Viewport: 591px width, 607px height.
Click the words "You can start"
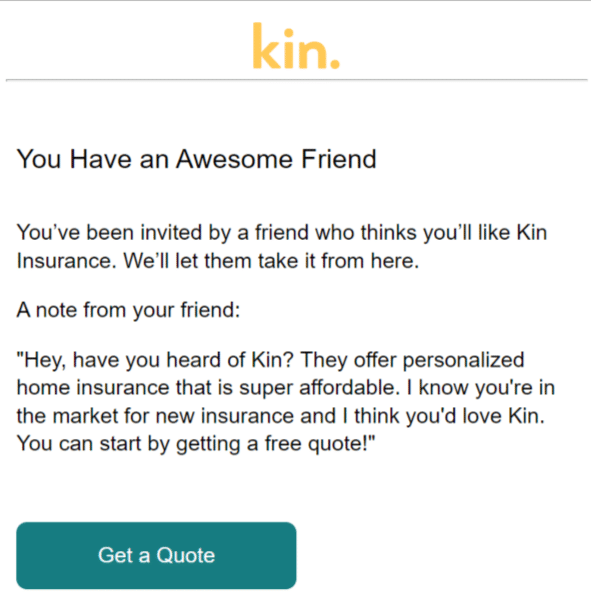[x=79, y=444]
